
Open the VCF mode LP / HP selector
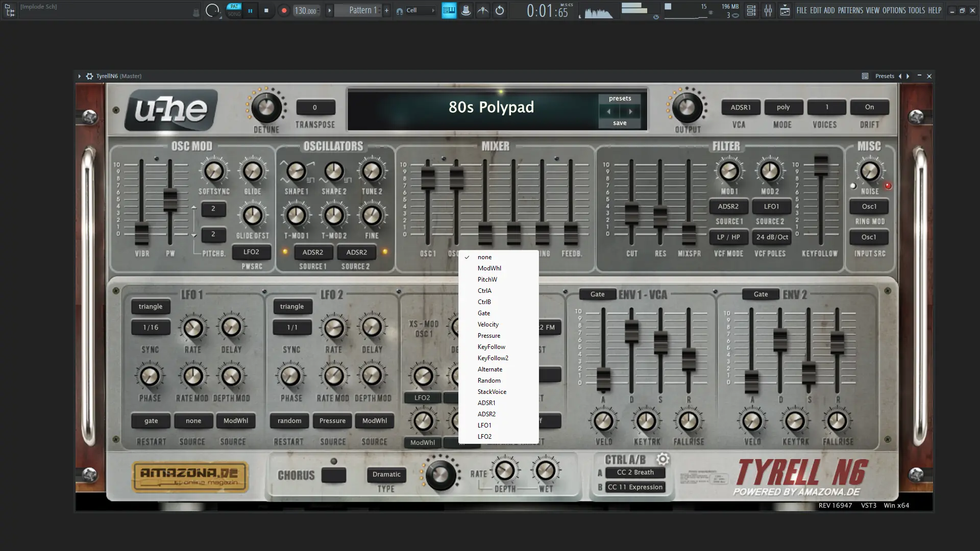coord(728,237)
